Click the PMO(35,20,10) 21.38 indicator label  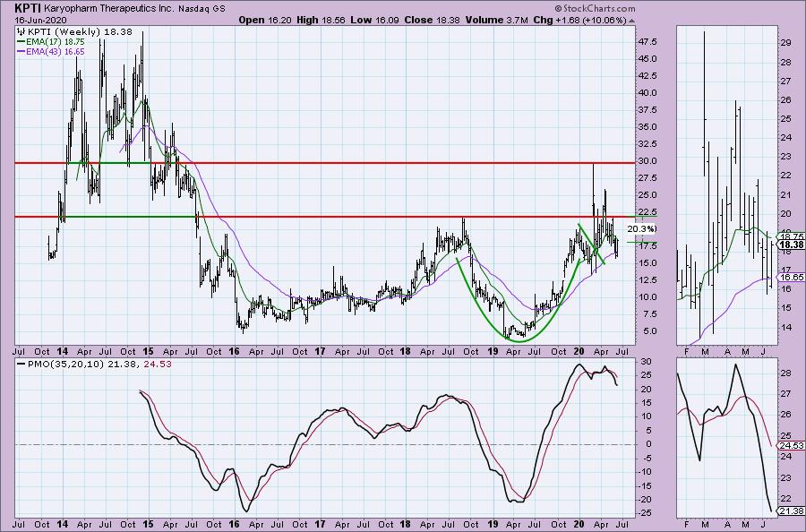click(82, 364)
